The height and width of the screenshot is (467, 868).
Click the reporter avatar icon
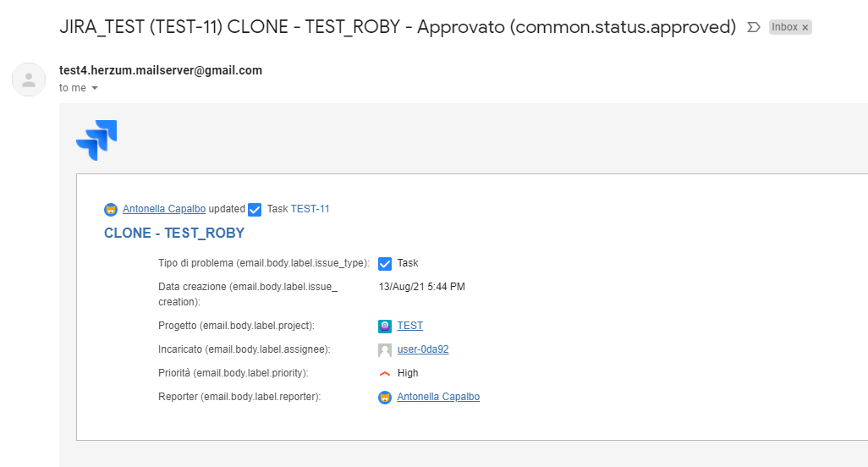385,397
